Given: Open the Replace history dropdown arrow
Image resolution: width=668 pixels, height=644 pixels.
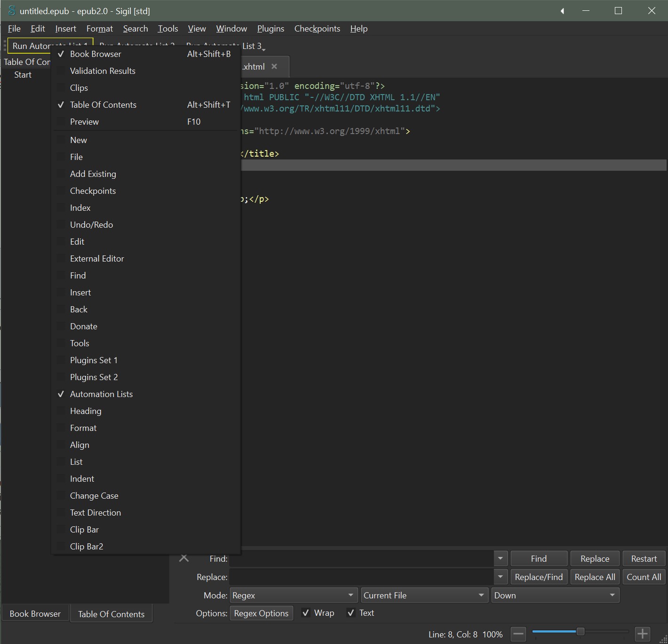Looking at the screenshot, I should click(501, 577).
